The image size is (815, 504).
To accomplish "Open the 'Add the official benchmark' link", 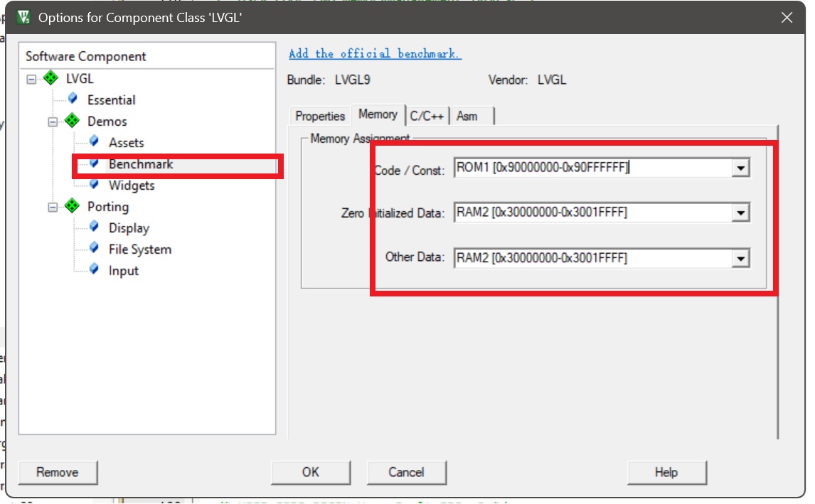I will (375, 53).
